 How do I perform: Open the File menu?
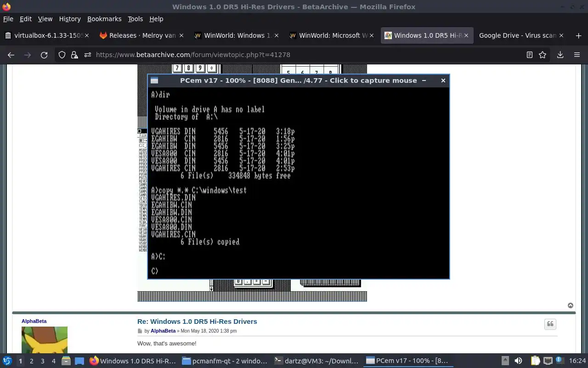point(8,19)
